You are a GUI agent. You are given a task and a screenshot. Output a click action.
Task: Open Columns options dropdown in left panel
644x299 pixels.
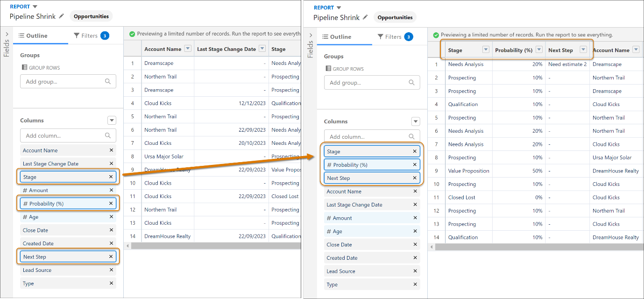coord(112,121)
